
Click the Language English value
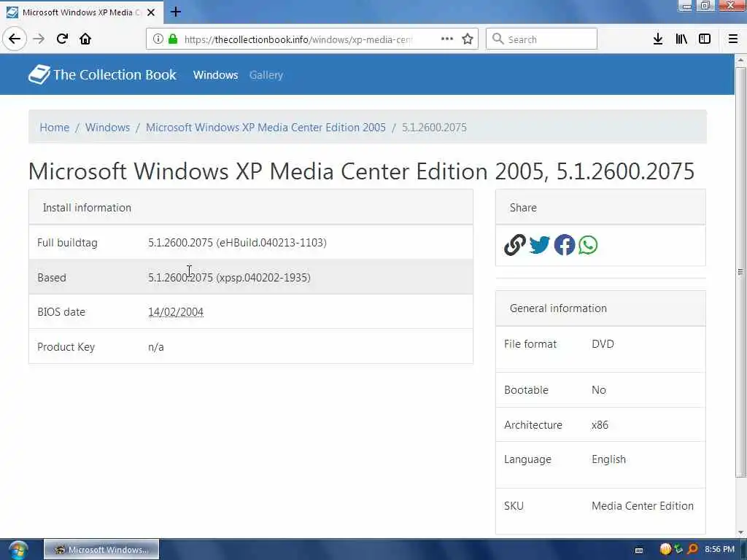coord(609,459)
